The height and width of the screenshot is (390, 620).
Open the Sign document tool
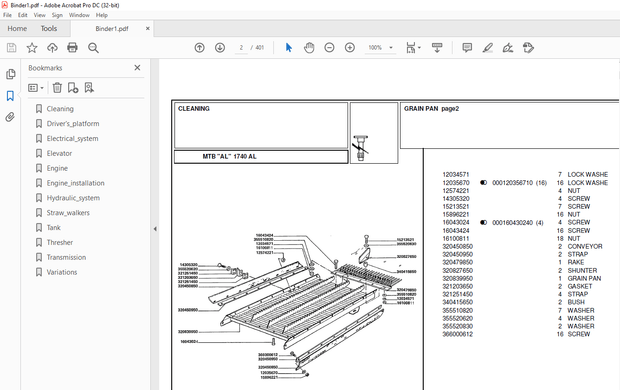point(508,48)
